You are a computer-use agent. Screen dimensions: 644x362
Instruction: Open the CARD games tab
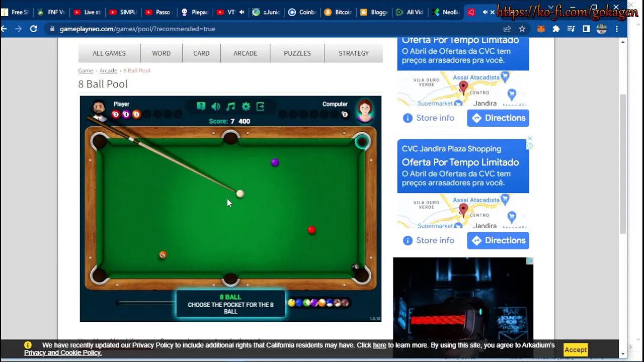(201, 53)
